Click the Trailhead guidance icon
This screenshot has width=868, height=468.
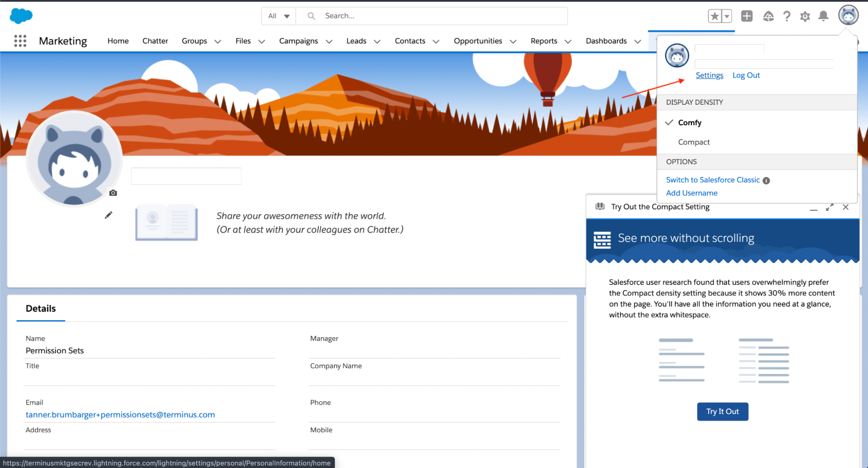coord(768,16)
